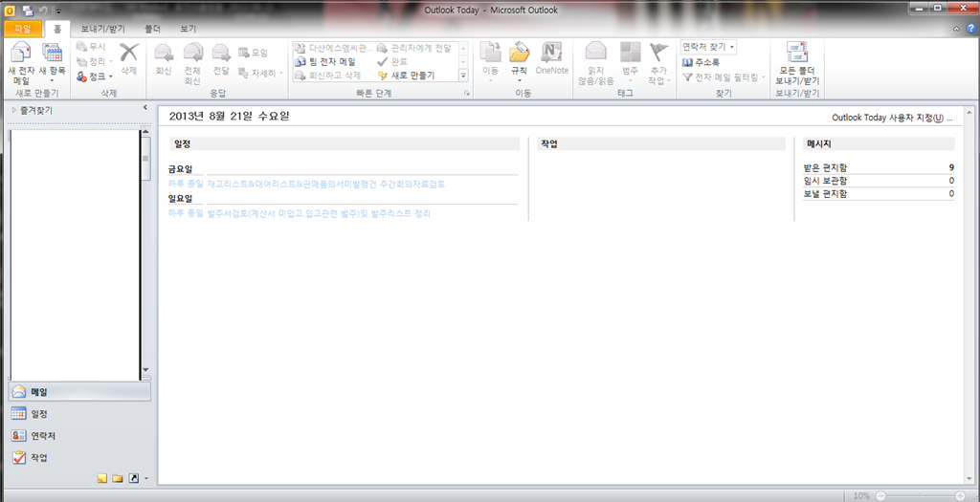This screenshot has height=502, width=980.
Task: Switch to the 홈 ribbon tab
Action: pos(57,29)
